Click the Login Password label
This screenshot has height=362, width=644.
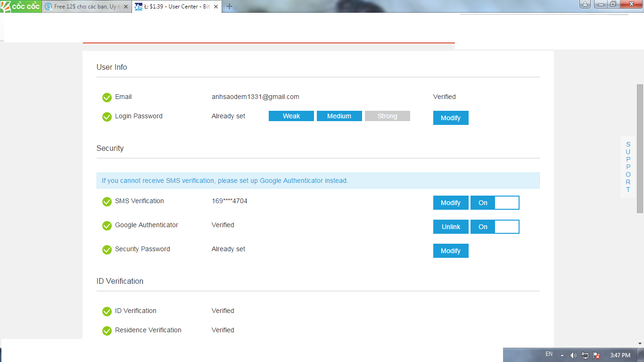pyautogui.click(x=139, y=116)
